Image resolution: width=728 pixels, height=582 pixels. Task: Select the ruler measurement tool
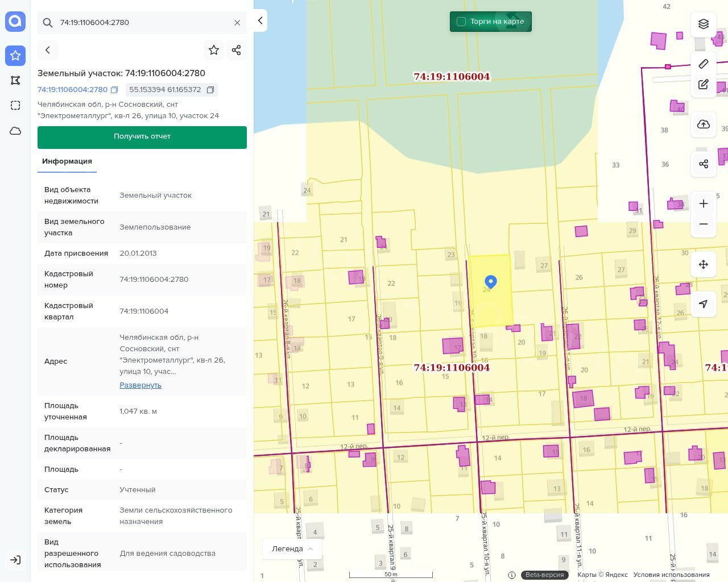point(704,64)
